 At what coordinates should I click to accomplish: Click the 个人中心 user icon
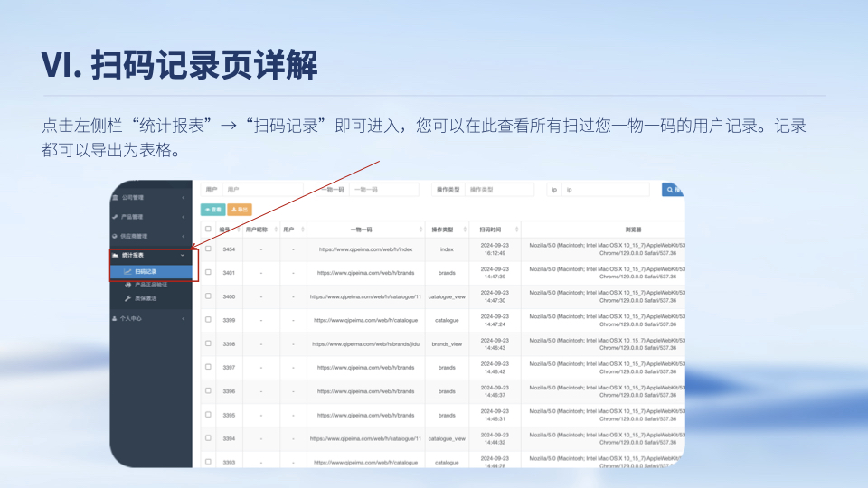click(115, 318)
